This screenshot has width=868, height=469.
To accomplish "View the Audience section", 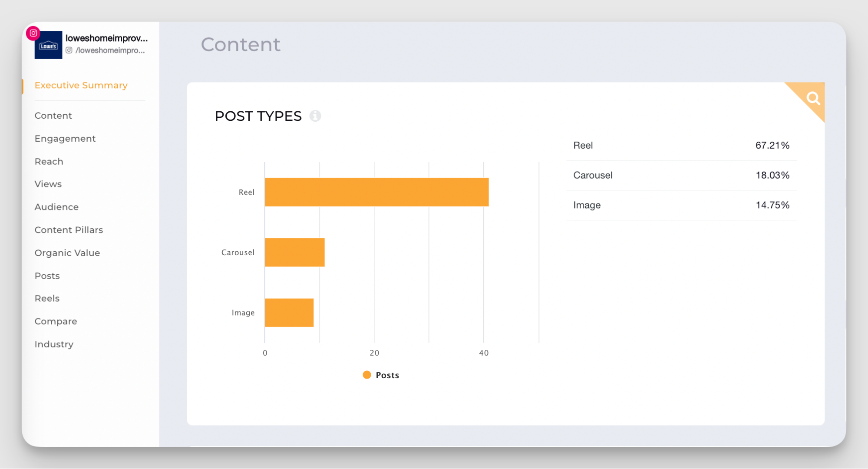I will [56, 207].
